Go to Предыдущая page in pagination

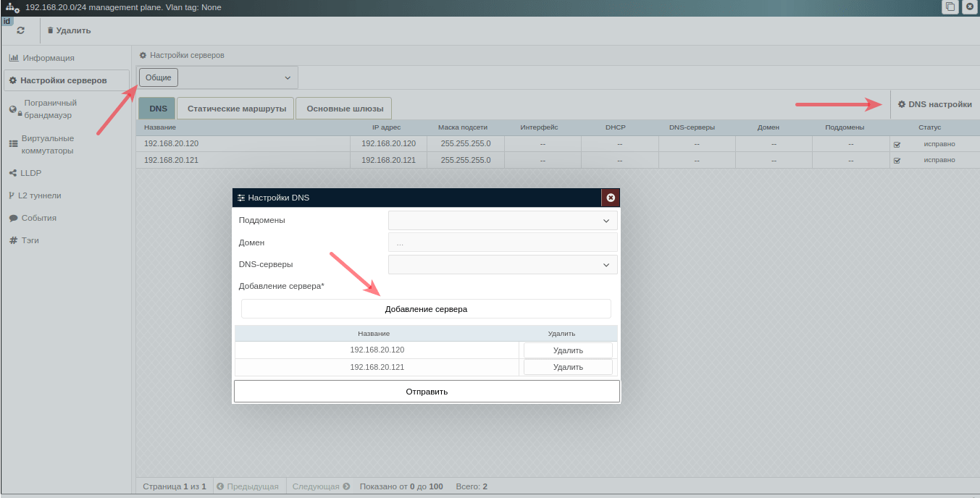point(247,486)
